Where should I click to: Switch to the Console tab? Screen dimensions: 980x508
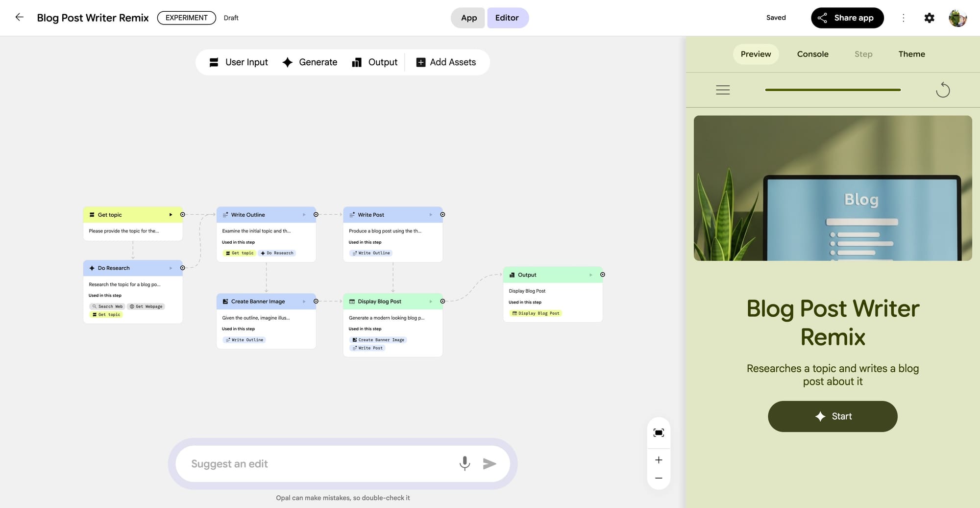812,54
